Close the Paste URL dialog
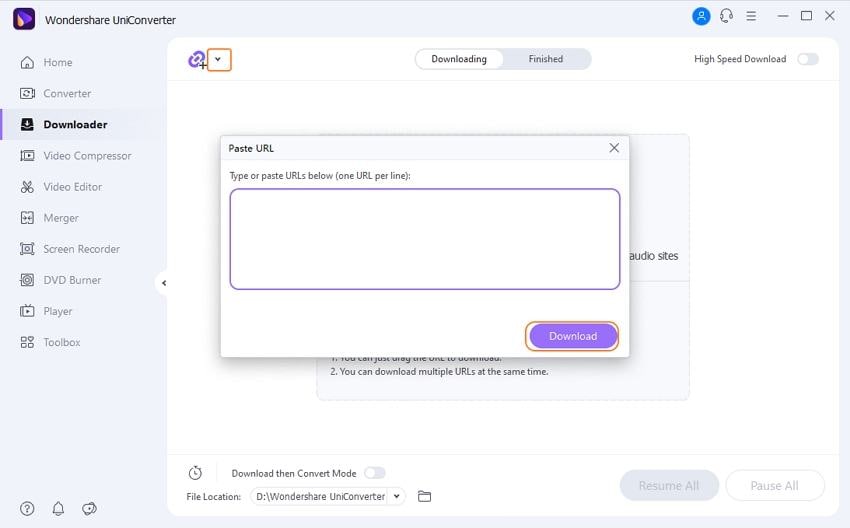The width and height of the screenshot is (850, 528). (614, 148)
